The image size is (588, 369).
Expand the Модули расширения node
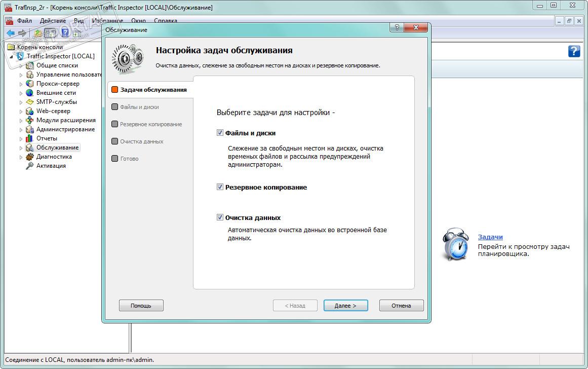pos(21,121)
